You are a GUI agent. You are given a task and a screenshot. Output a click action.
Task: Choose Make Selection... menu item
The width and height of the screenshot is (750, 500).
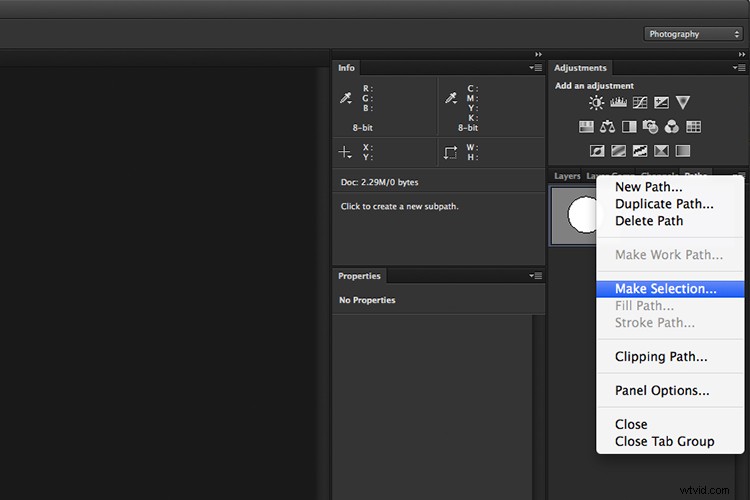670,289
